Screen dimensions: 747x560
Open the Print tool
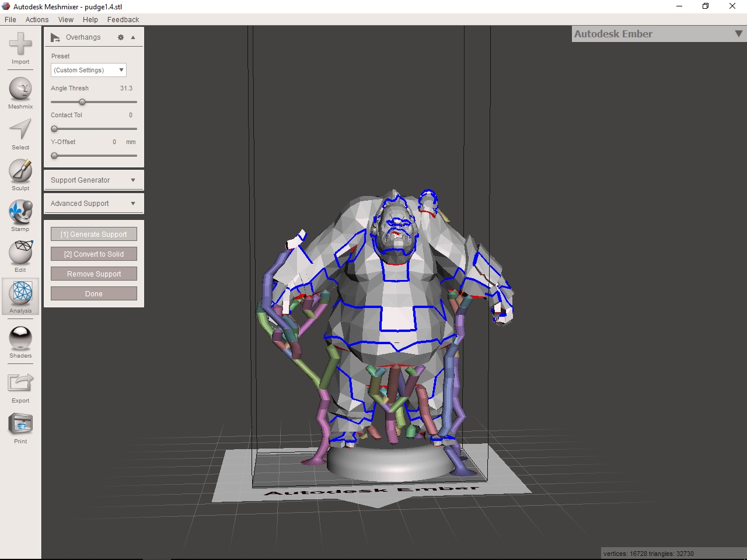(x=20, y=428)
